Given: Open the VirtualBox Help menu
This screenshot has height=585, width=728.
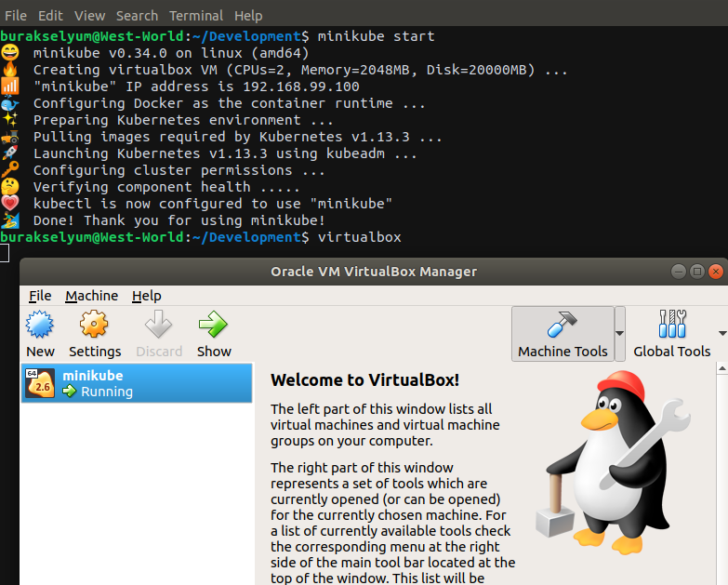Looking at the screenshot, I should (146, 296).
